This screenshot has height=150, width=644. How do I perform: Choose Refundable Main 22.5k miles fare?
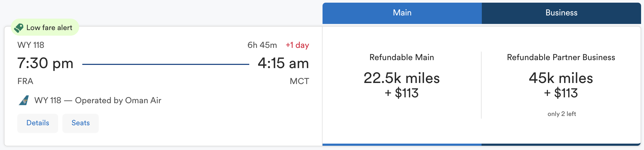pyautogui.click(x=402, y=85)
